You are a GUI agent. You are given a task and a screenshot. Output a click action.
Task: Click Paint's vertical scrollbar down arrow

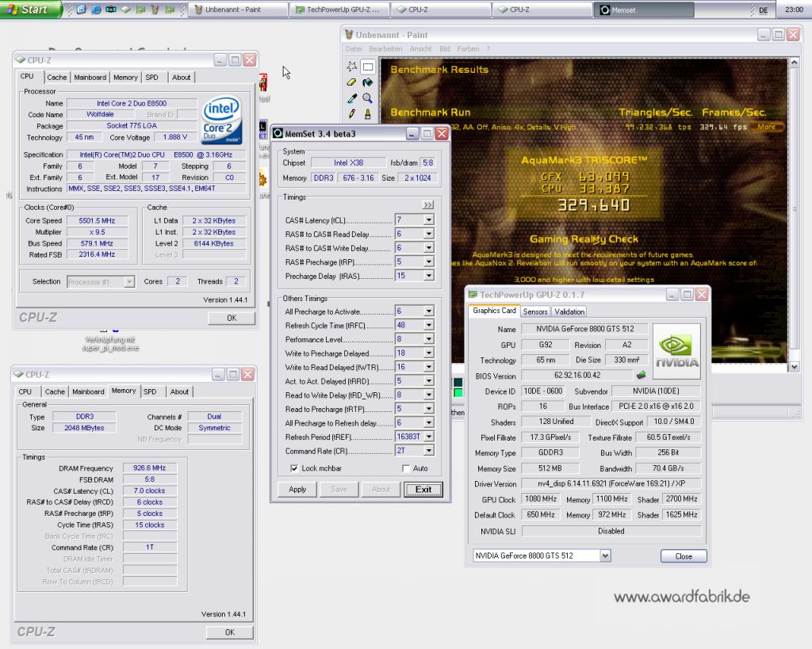(795, 366)
